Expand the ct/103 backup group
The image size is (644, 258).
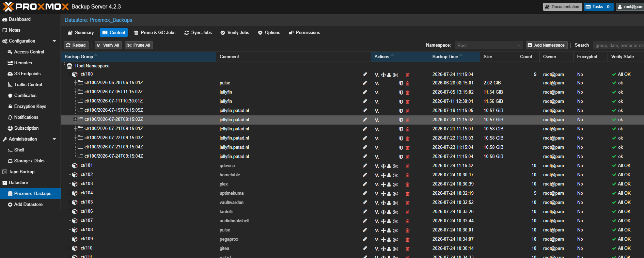[70, 184]
